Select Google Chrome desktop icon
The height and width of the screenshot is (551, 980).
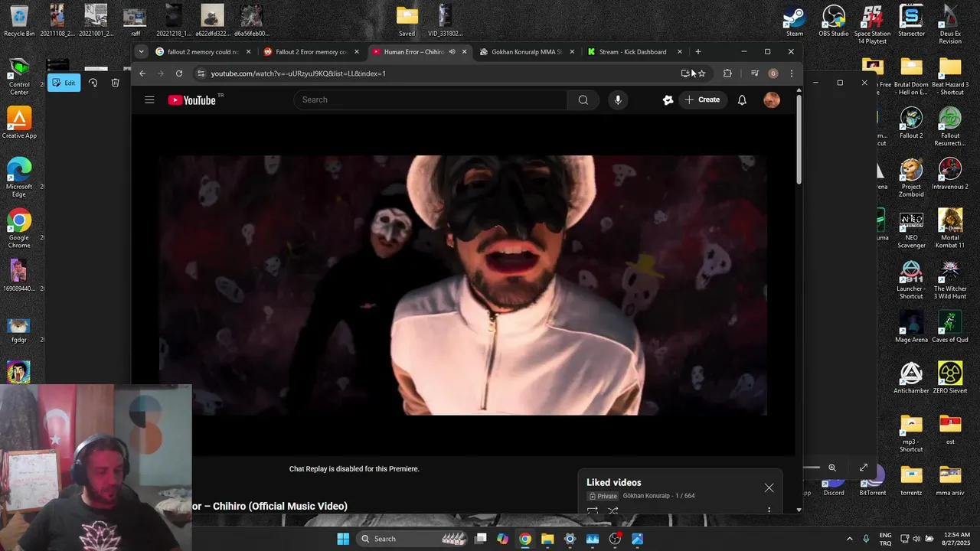click(19, 229)
